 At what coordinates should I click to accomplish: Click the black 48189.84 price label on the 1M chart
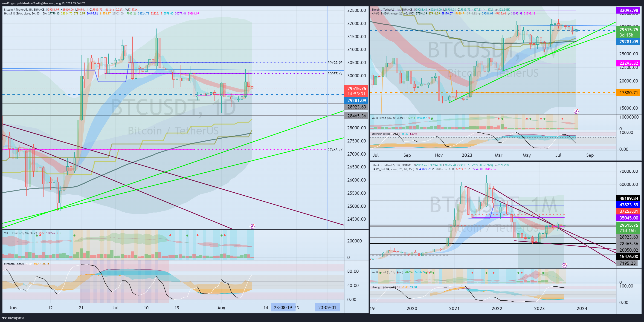(x=629, y=198)
